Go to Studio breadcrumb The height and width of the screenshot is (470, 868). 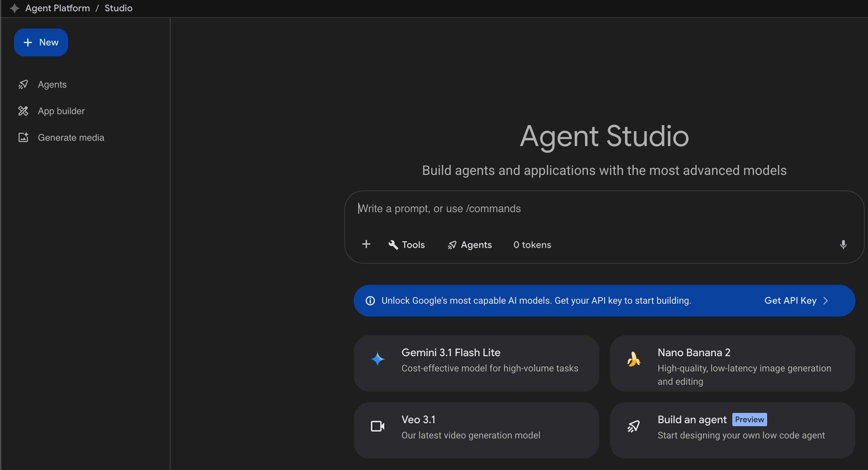tap(118, 8)
